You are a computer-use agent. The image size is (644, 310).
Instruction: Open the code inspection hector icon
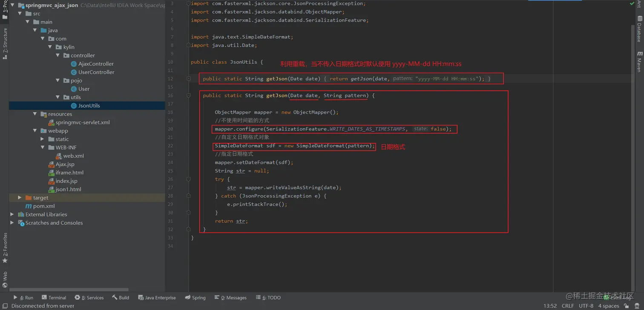637,306
